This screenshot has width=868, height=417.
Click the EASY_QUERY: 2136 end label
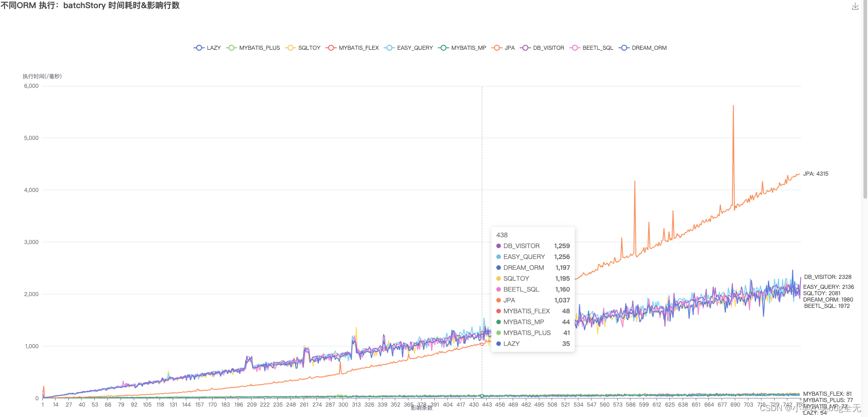point(829,287)
